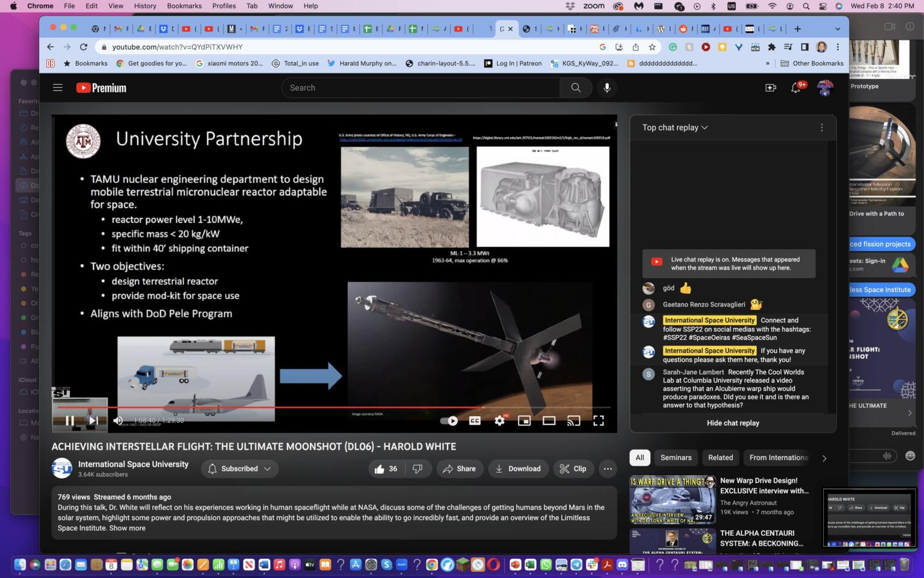The height and width of the screenshot is (578, 924).
Task: Enter fullscreen on the video player
Action: (x=598, y=421)
